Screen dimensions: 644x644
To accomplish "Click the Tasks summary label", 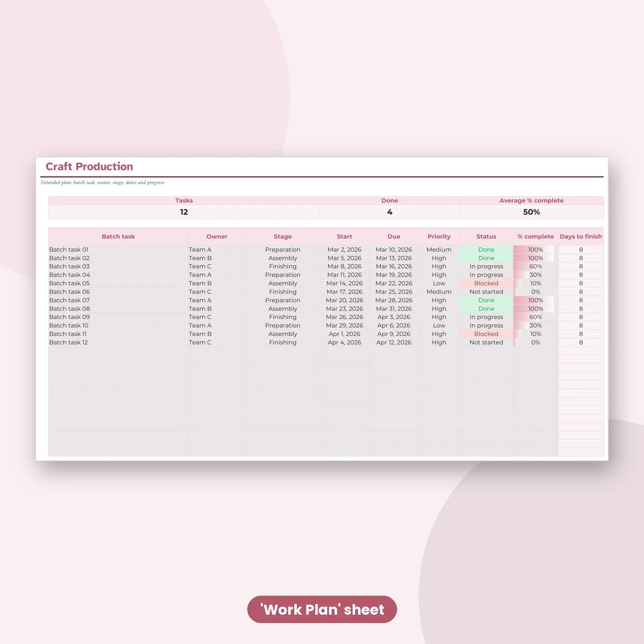I will point(184,200).
